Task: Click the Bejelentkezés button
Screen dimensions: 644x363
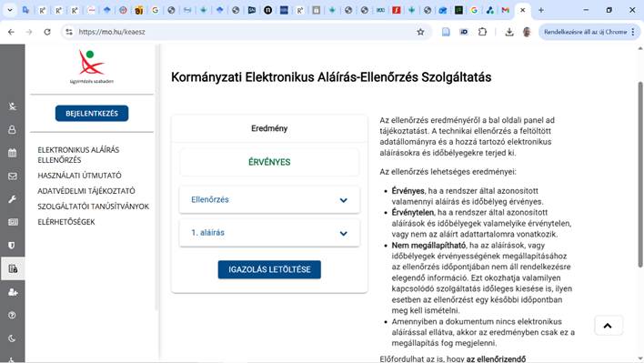Action: (x=92, y=114)
